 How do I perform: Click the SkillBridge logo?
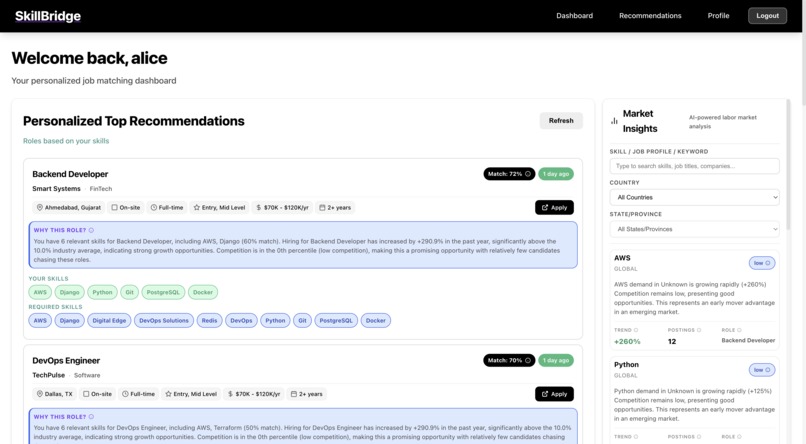(48, 16)
